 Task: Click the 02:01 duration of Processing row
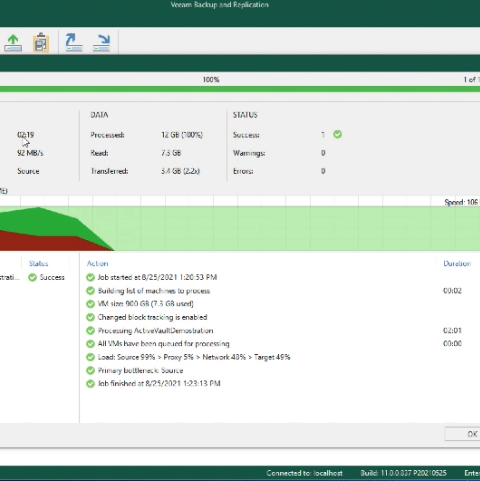pos(452,330)
